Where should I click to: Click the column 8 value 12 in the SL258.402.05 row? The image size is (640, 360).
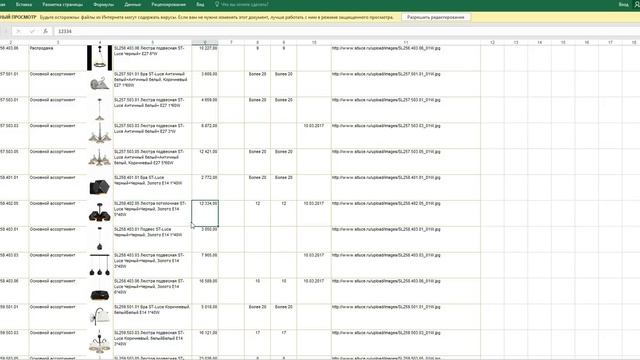point(258,203)
